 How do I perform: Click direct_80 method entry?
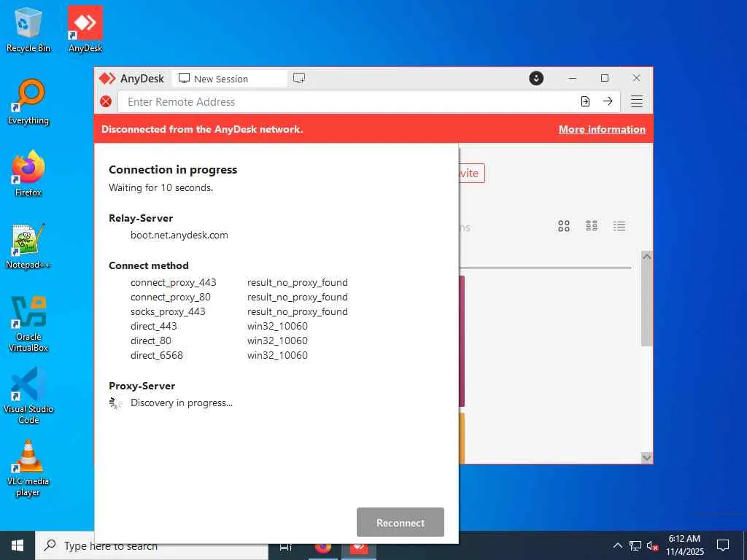tap(150, 341)
